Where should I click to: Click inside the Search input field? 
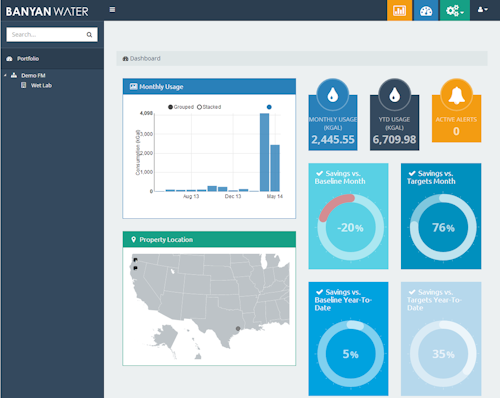[47, 35]
